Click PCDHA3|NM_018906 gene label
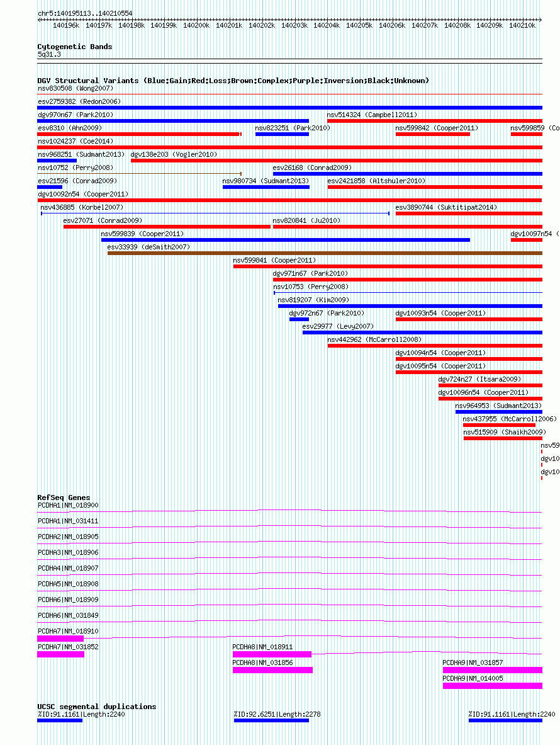Screen dimensions: 560x745 point(68,552)
